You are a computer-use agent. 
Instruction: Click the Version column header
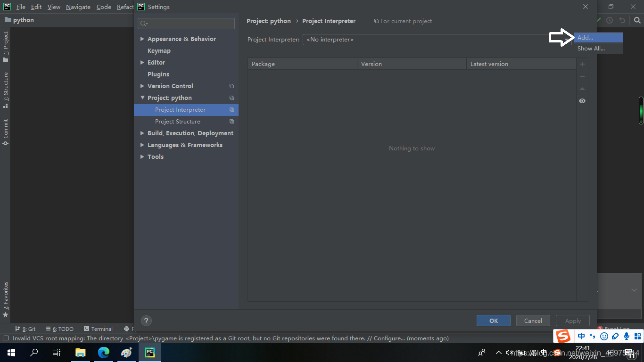pyautogui.click(x=412, y=64)
